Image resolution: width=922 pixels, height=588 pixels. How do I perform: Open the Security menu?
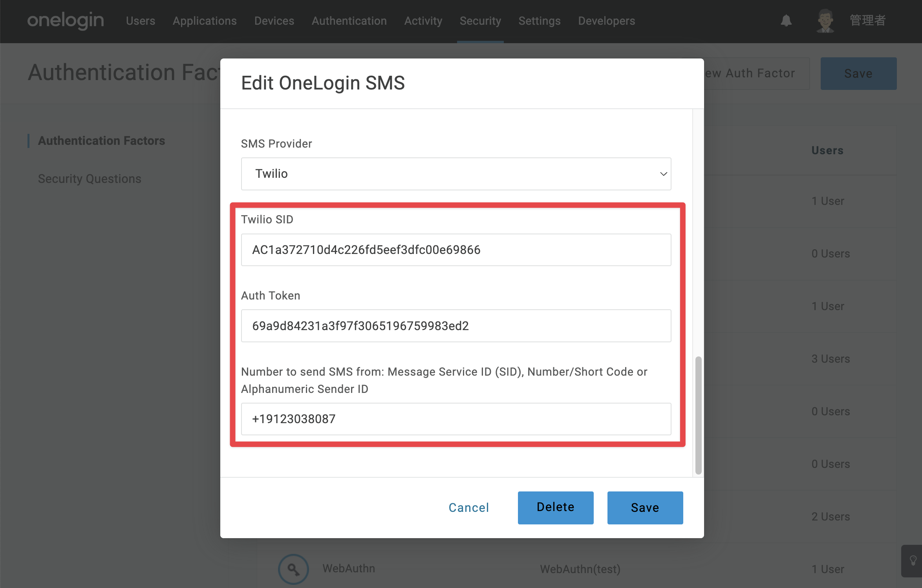(480, 20)
